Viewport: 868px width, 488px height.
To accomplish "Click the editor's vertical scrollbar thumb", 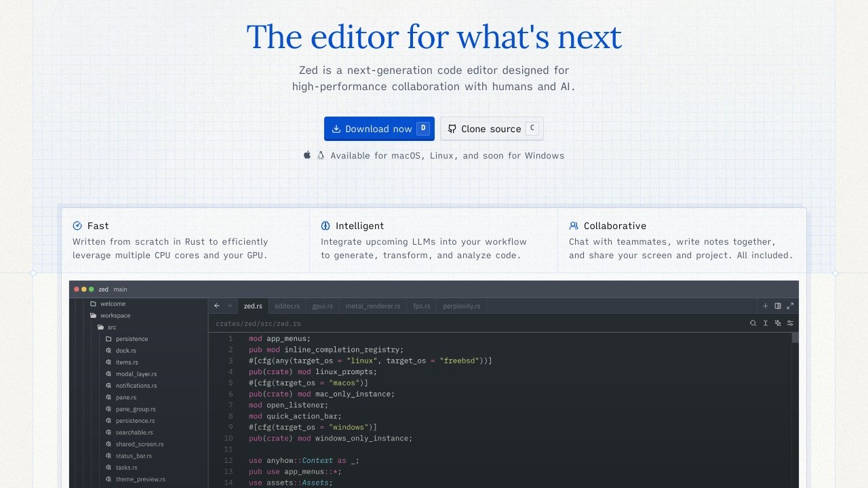I will [795, 338].
